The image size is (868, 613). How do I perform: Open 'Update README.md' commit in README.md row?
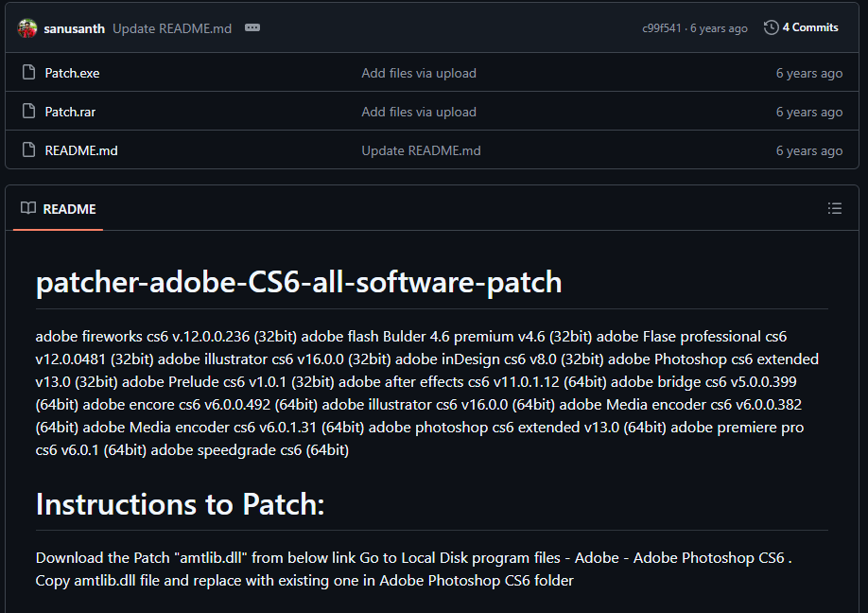421,150
